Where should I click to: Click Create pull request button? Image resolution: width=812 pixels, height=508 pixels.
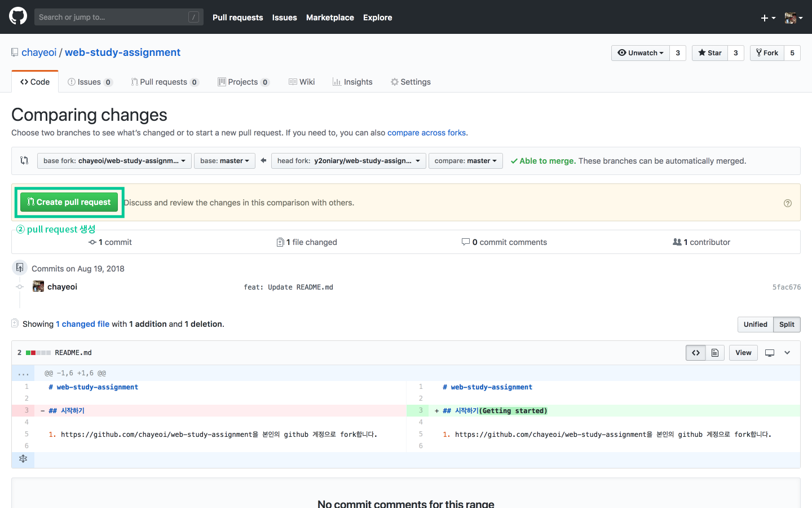tap(69, 202)
